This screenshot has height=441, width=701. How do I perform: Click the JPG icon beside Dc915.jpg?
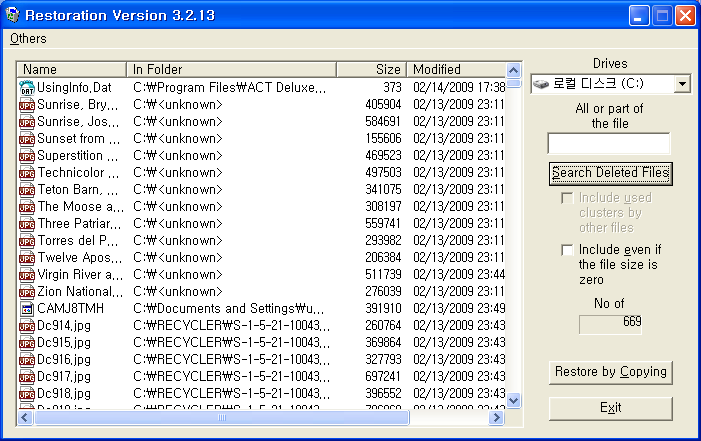tap(27, 343)
